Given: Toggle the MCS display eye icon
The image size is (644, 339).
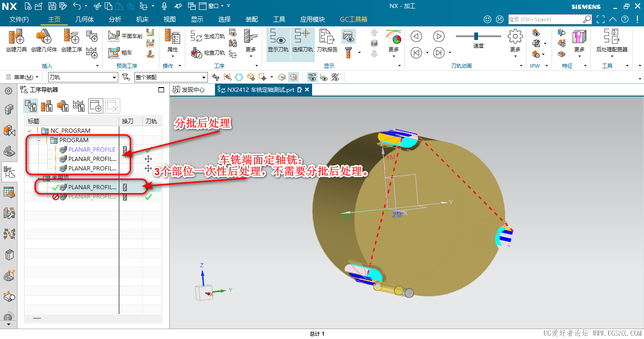Looking at the screenshot, I should tap(313, 77).
